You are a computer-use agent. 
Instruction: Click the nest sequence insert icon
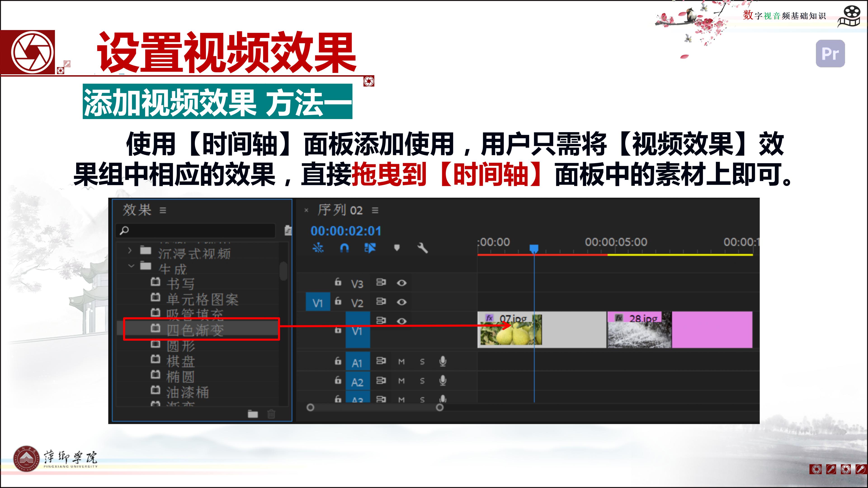pos(318,248)
